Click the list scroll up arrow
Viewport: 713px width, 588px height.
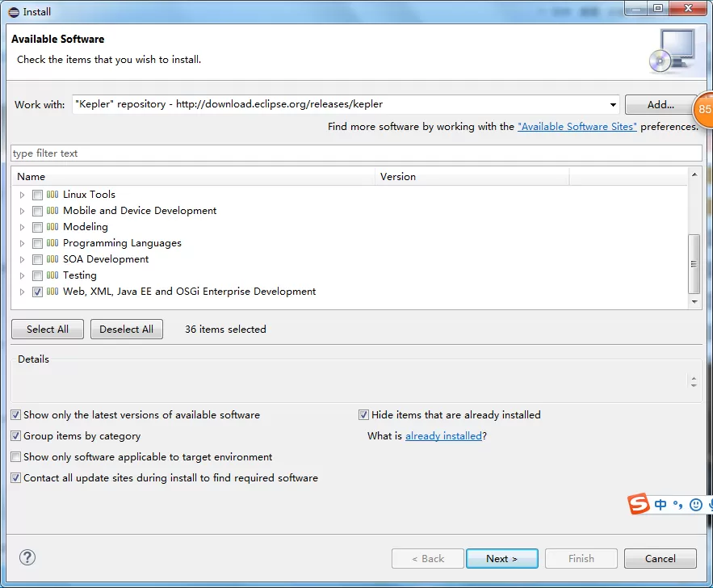[694, 174]
